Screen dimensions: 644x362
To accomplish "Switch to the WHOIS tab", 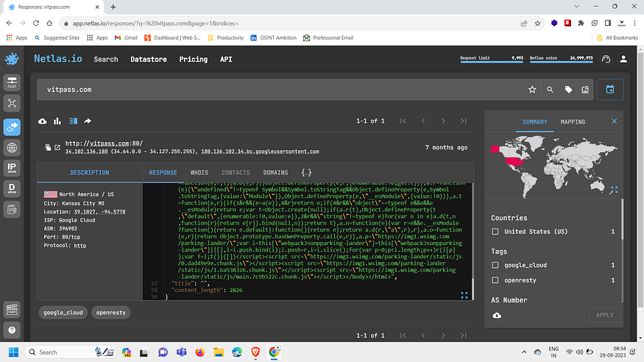I will [x=199, y=172].
